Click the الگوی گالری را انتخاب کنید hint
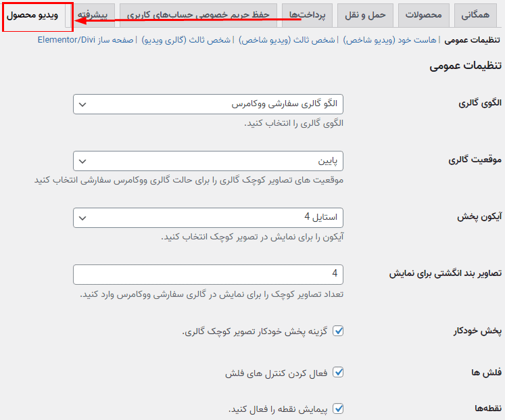 pos(293,123)
